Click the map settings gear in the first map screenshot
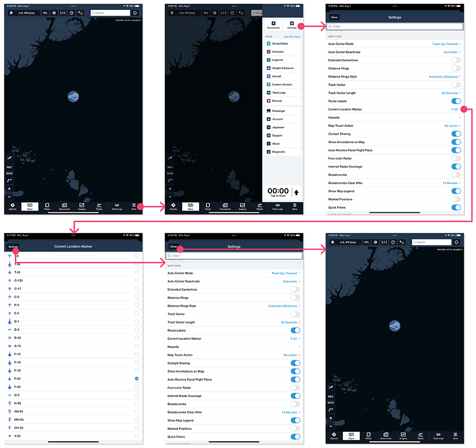The height and width of the screenshot is (448, 476). [x=54, y=13]
